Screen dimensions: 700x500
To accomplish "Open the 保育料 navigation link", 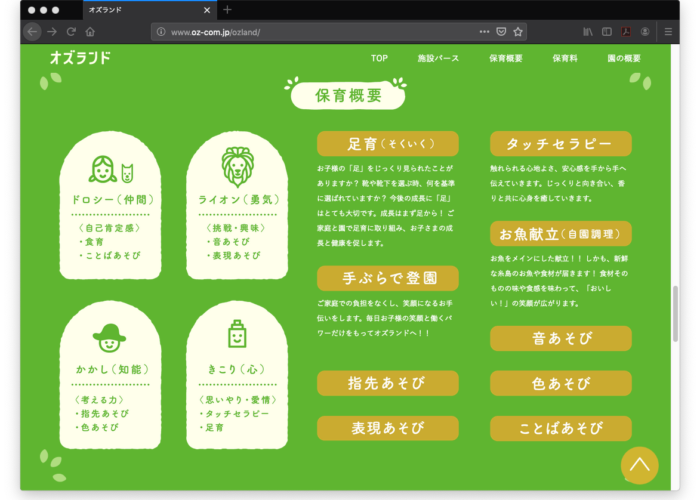I will [x=565, y=58].
